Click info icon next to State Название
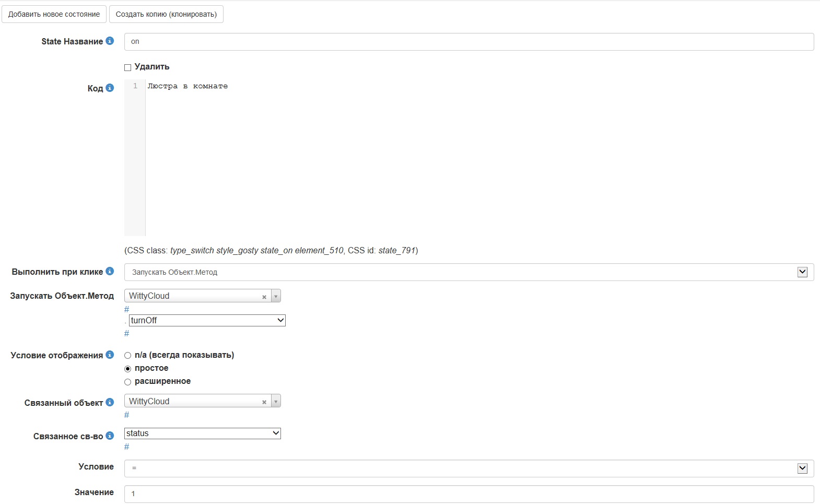The width and height of the screenshot is (820, 504). (x=110, y=41)
